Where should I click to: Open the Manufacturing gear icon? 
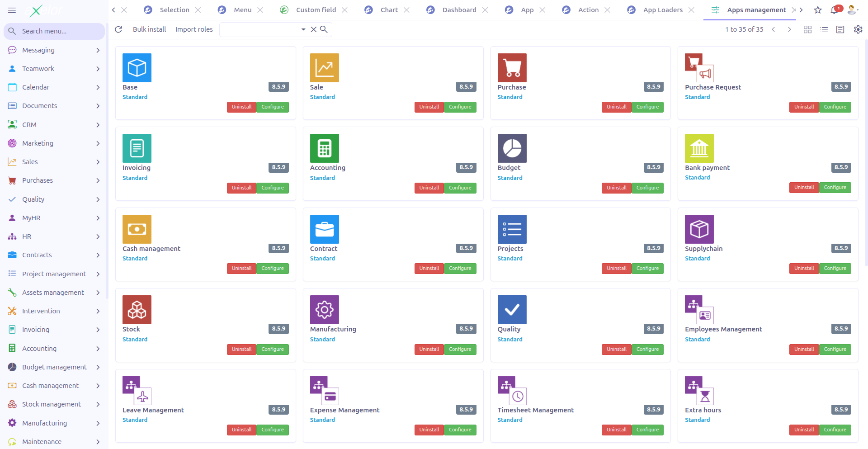(324, 310)
